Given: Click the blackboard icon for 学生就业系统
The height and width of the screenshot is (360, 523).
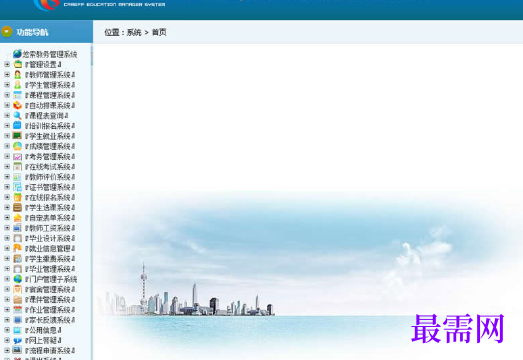Looking at the screenshot, I should pos(17,136).
